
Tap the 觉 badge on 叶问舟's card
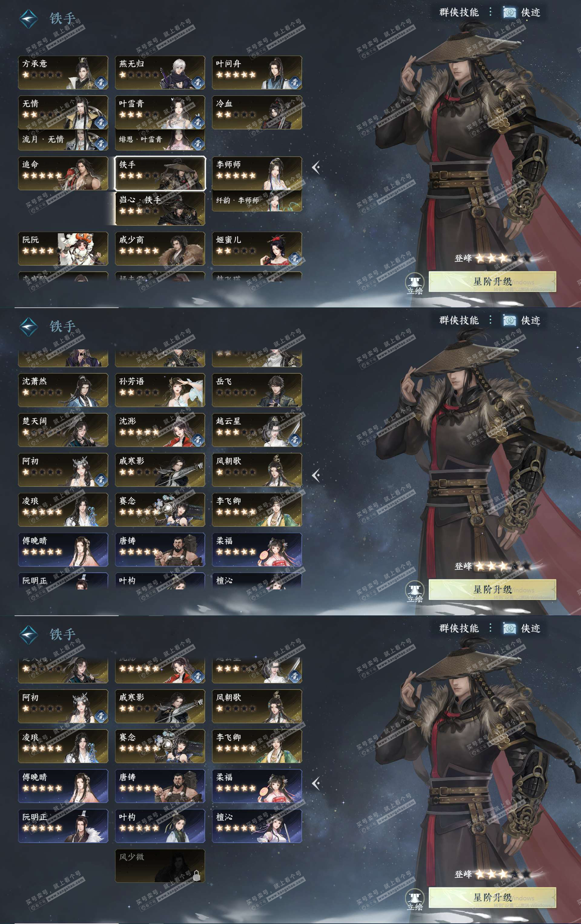295,82
